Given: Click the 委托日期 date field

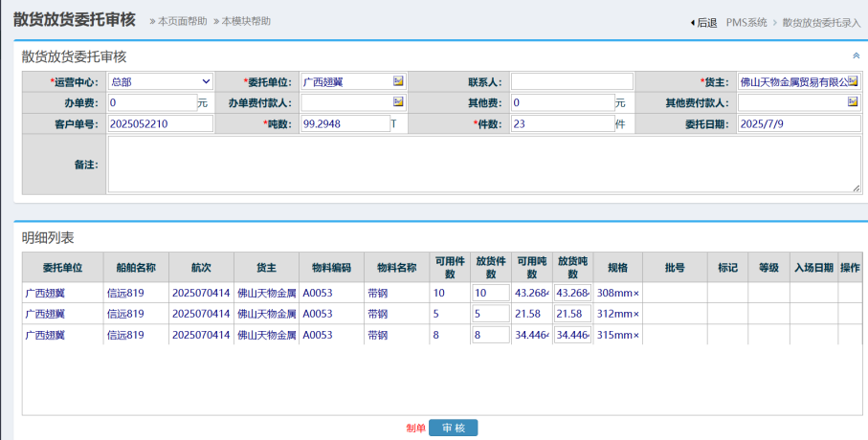Looking at the screenshot, I should pos(799,123).
